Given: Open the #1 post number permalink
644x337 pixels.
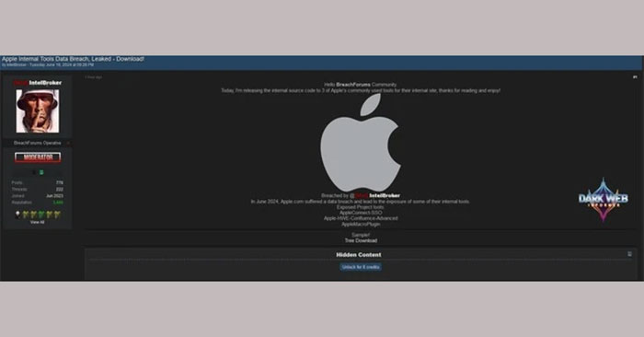Looking at the screenshot, I should tap(635, 77).
